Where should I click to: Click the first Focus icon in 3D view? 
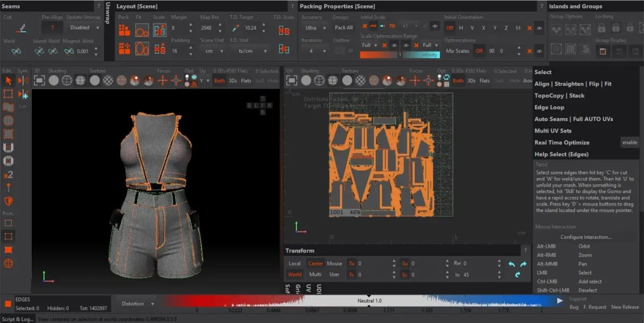[163, 80]
